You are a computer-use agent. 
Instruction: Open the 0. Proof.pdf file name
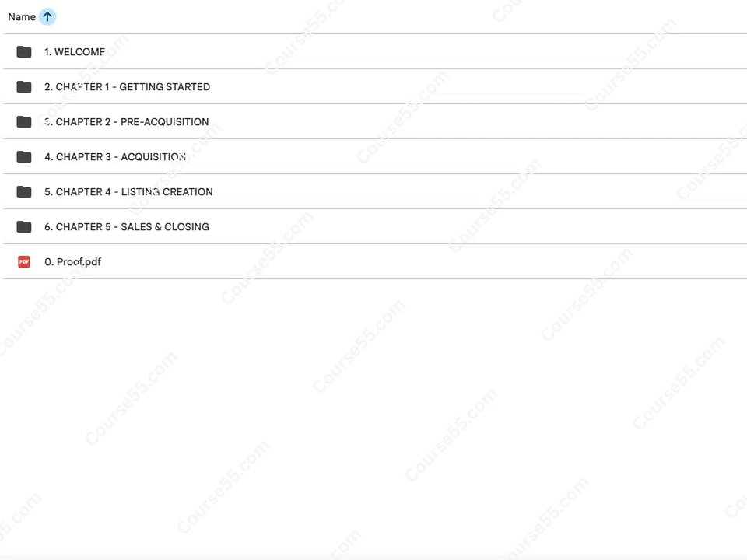coord(73,261)
